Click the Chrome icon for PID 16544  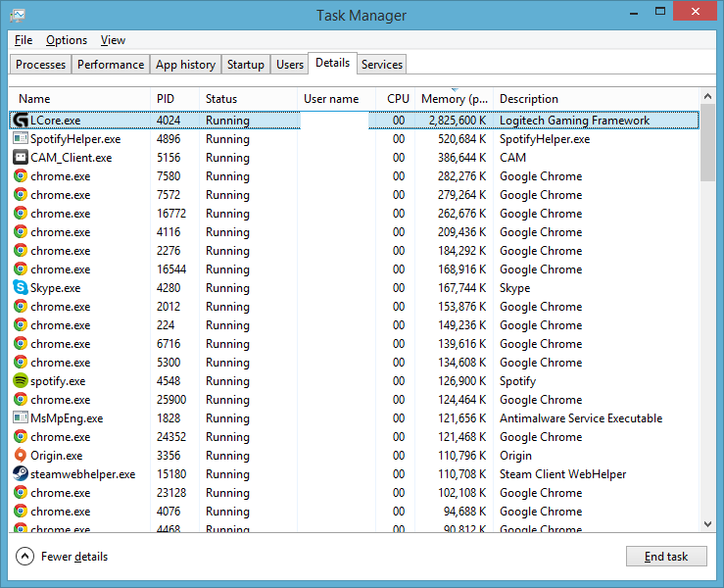21,269
